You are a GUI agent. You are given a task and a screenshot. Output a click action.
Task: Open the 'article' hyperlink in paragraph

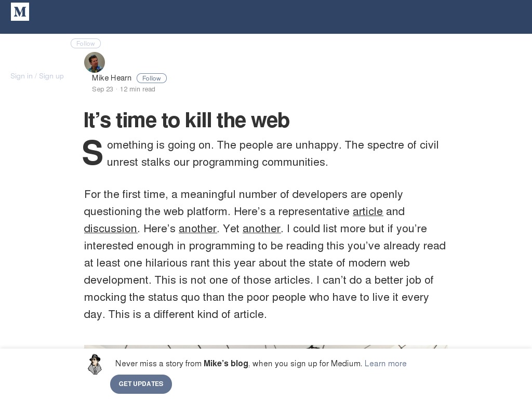coord(368,211)
